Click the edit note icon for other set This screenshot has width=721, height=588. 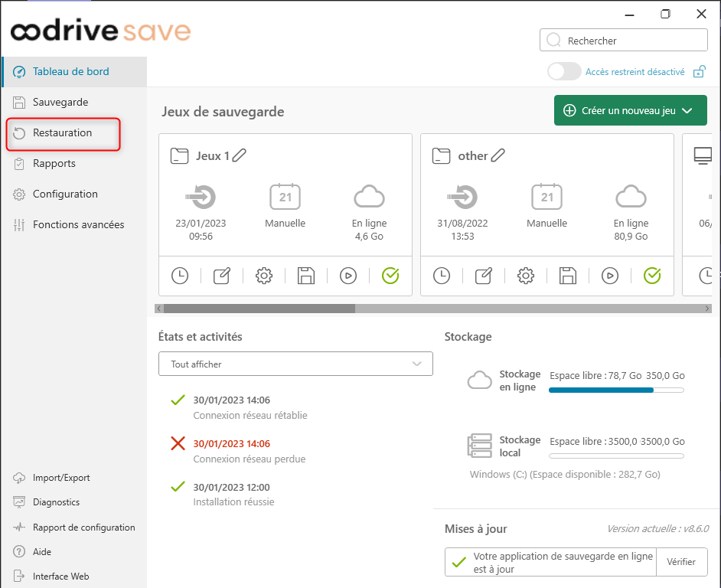[483, 276]
